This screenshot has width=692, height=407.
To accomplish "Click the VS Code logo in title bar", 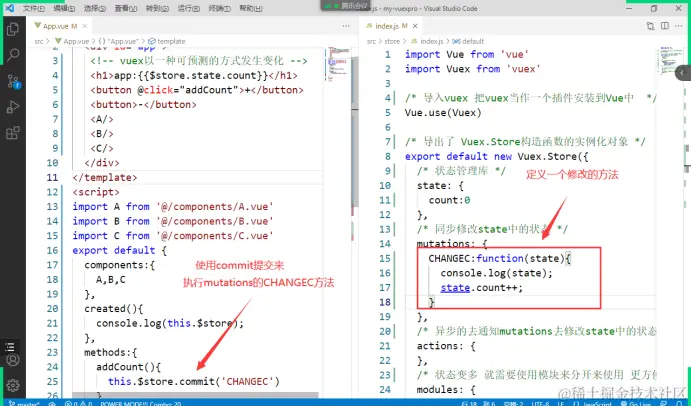I will tap(9, 8).
